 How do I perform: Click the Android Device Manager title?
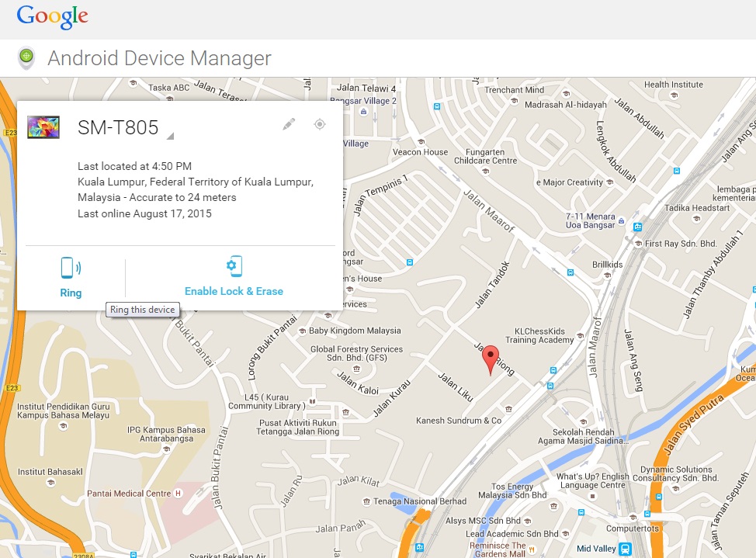coord(159,58)
